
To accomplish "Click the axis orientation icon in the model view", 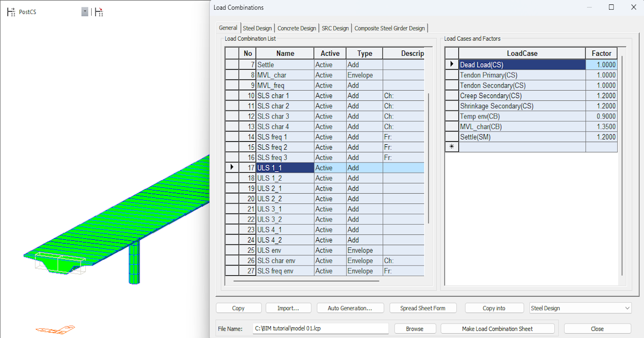I will pyautogui.click(x=55, y=328).
